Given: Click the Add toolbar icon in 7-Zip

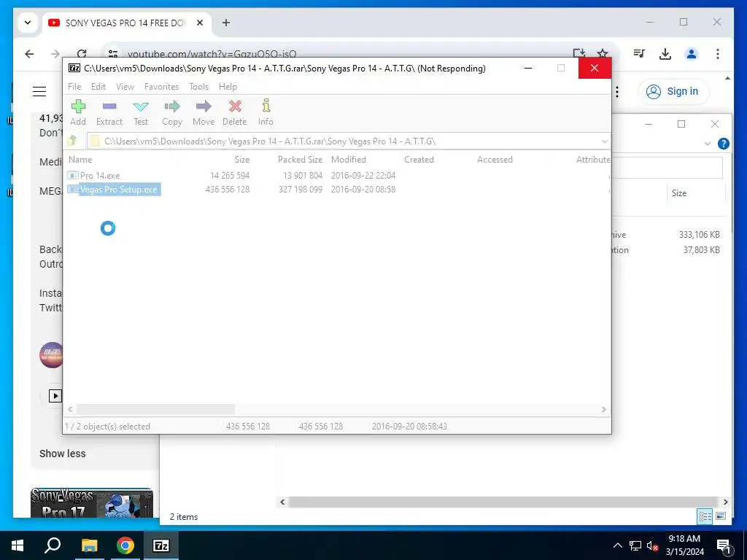Looking at the screenshot, I should click(x=78, y=112).
